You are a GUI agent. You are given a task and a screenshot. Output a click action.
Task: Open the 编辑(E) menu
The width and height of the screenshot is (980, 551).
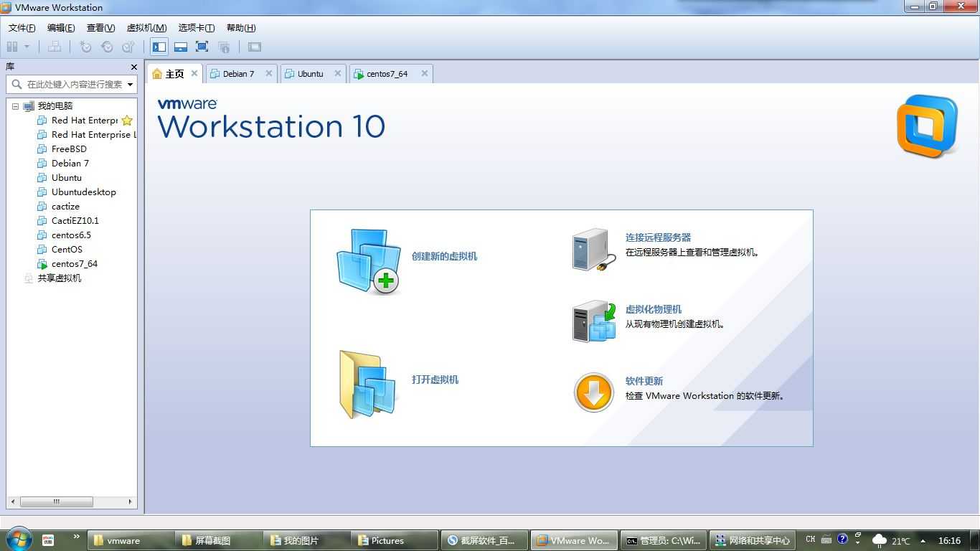61,28
